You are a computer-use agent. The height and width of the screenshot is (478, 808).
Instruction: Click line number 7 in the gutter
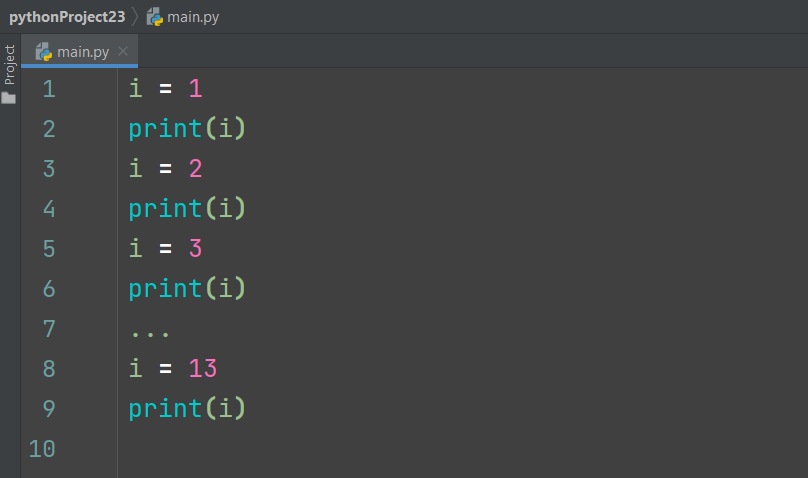(49, 329)
